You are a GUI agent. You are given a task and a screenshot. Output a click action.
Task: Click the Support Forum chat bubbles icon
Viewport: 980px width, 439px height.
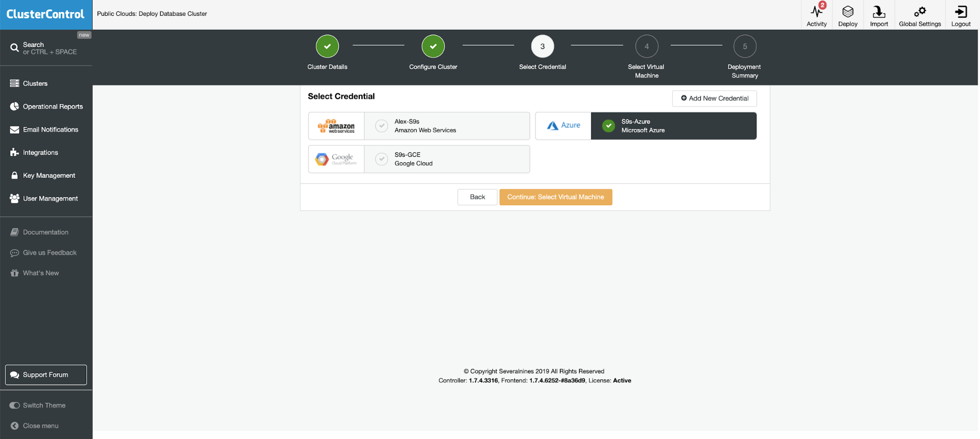tap(15, 375)
